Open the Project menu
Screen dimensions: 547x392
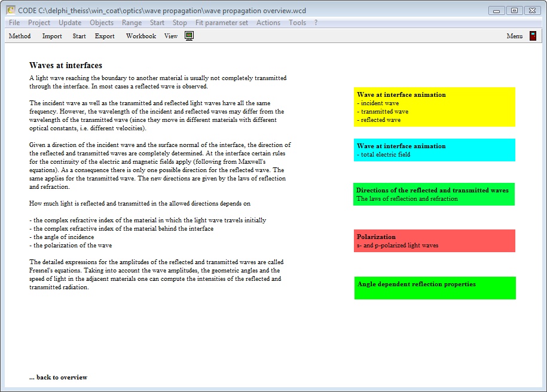pos(39,23)
